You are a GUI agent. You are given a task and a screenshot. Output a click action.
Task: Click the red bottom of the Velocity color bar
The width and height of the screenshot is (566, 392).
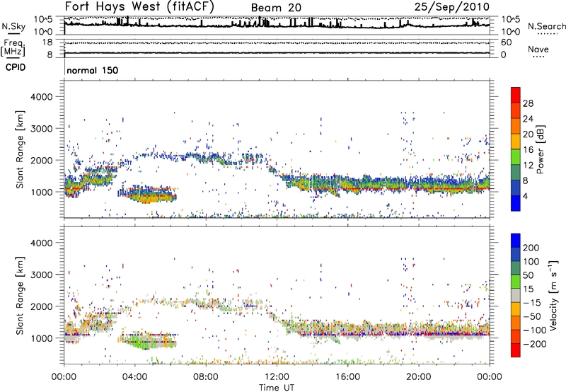[516, 350]
